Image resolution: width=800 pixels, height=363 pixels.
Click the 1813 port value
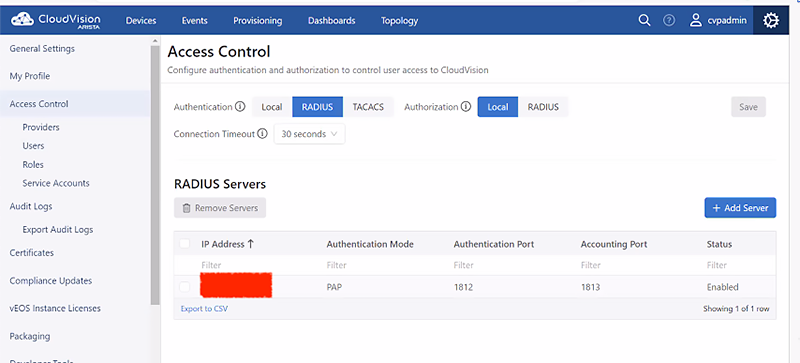coord(590,287)
